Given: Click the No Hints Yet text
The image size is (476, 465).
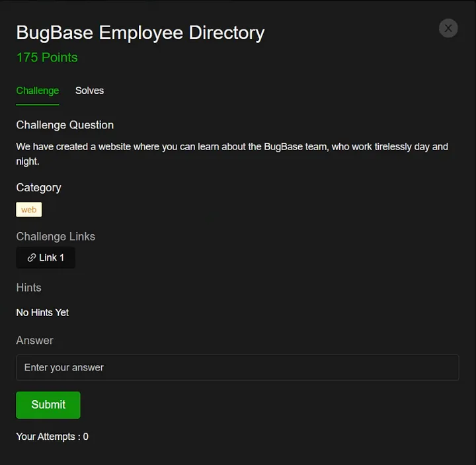Looking at the screenshot, I should (x=42, y=312).
